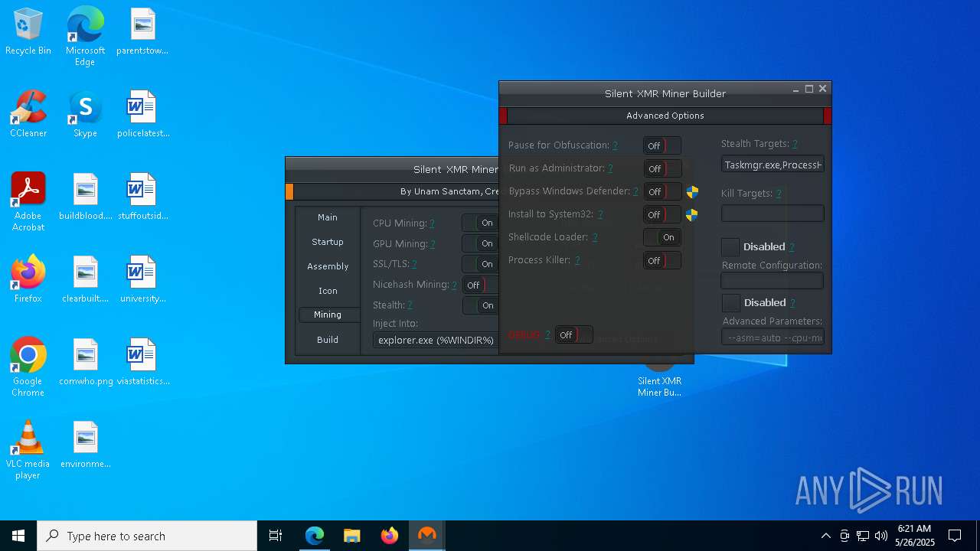
Task: Click shield icon beside Bypass Windows Defender
Action: (x=692, y=191)
